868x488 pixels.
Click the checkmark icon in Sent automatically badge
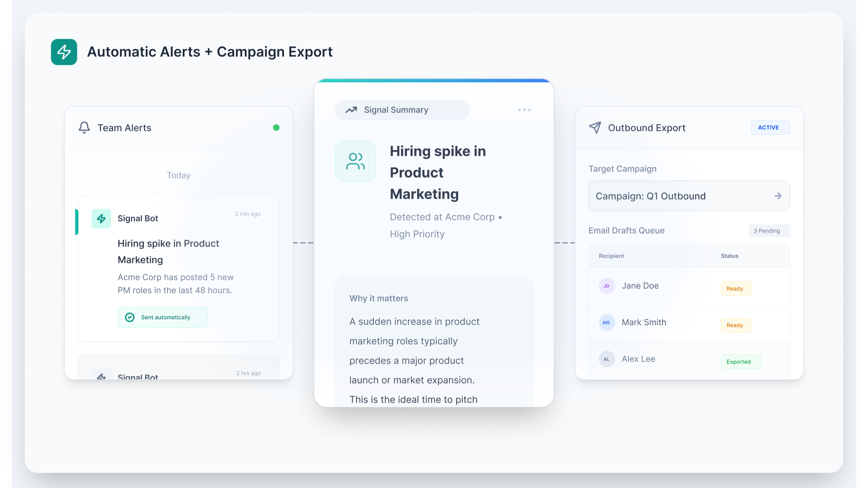[130, 317]
